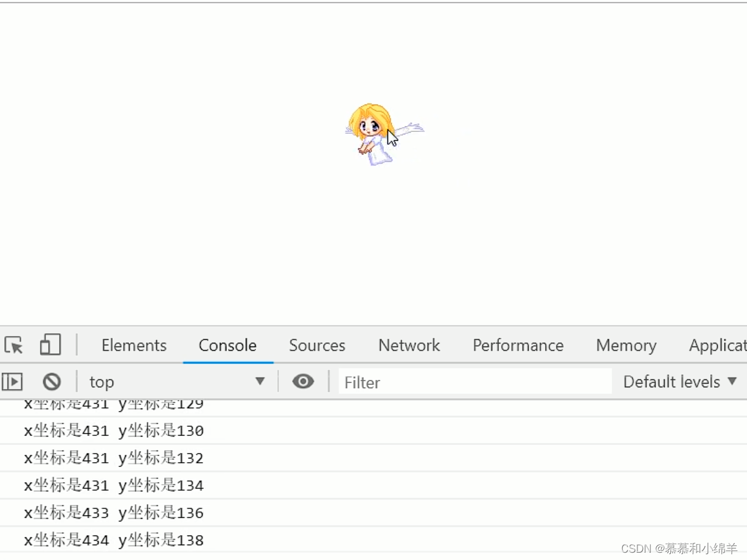Show the console sidebar icon
Viewport: 747px width, 560px height.
pos(12,382)
